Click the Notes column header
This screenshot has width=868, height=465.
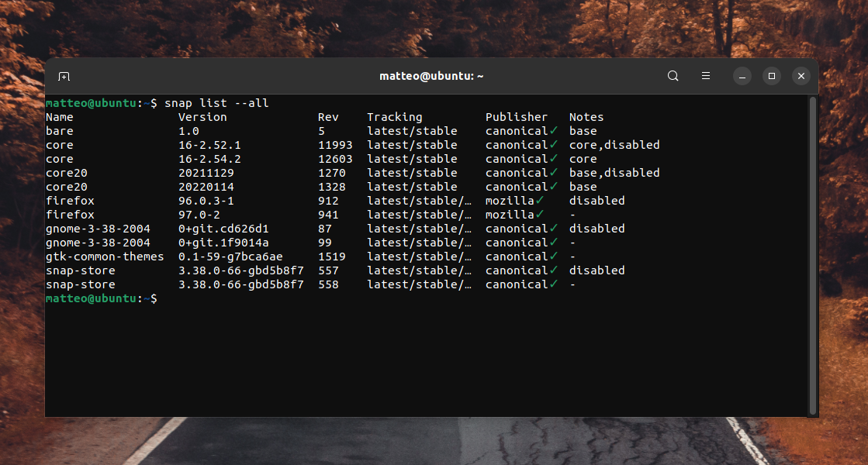point(586,117)
